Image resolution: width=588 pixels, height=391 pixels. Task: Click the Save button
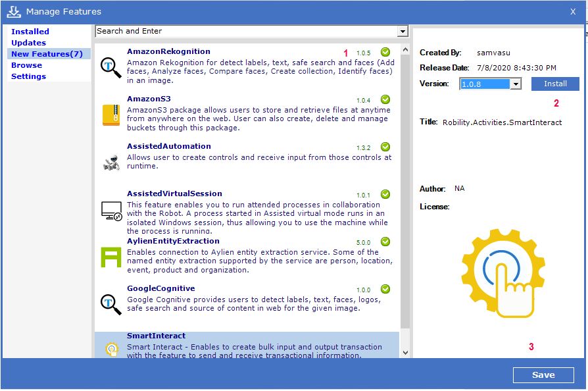pos(543,375)
